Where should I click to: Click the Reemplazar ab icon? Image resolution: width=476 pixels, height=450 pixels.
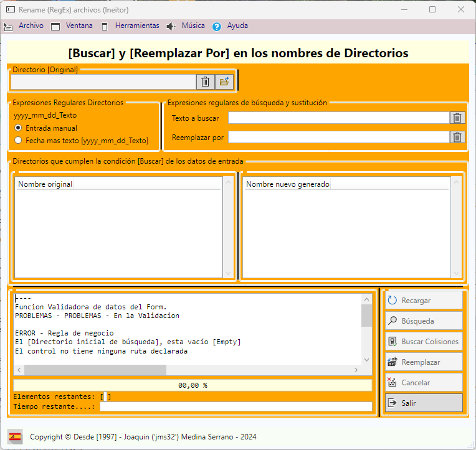pos(393,362)
